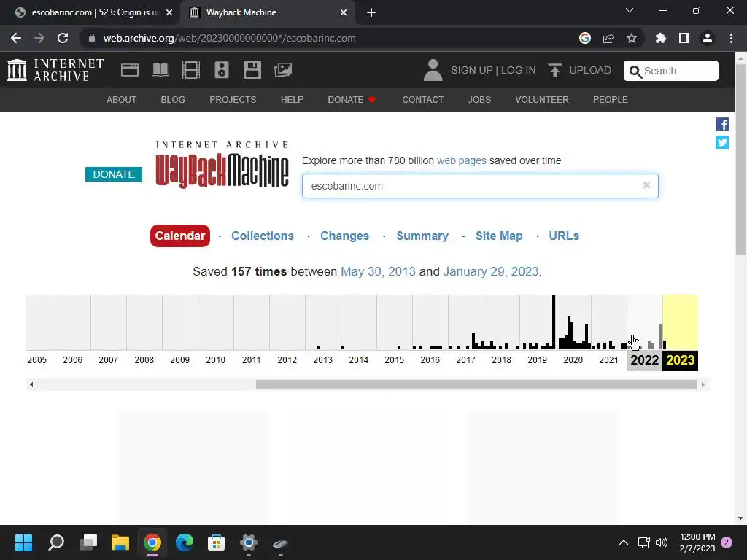
Task: Share page on Twitter
Action: tap(722, 142)
